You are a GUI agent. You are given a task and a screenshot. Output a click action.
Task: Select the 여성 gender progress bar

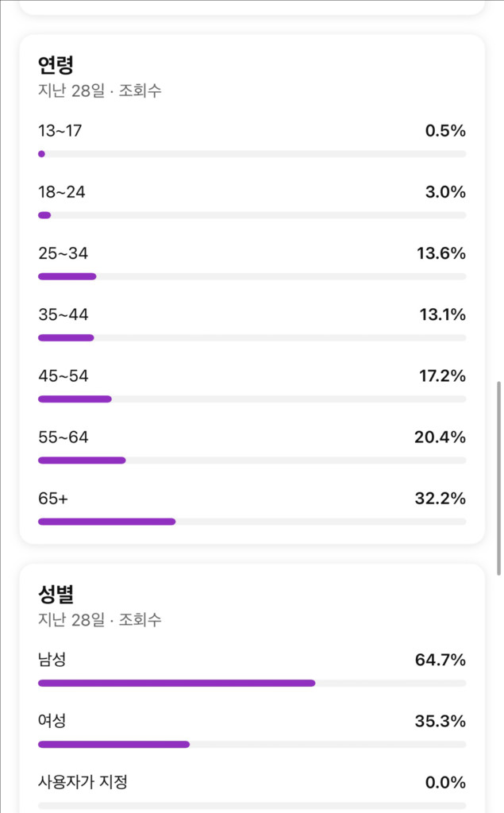252,744
